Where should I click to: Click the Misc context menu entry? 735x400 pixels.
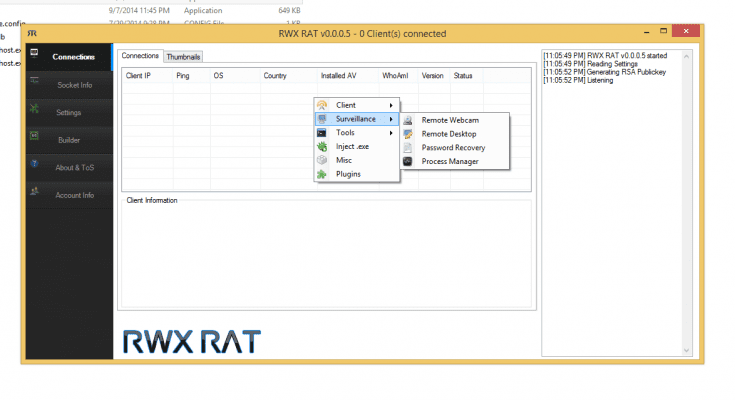(x=344, y=160)
